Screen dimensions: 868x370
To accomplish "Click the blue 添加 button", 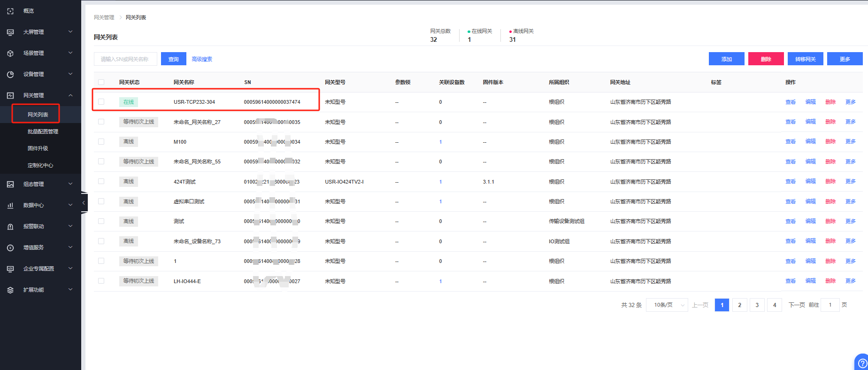I will [726, 59].
